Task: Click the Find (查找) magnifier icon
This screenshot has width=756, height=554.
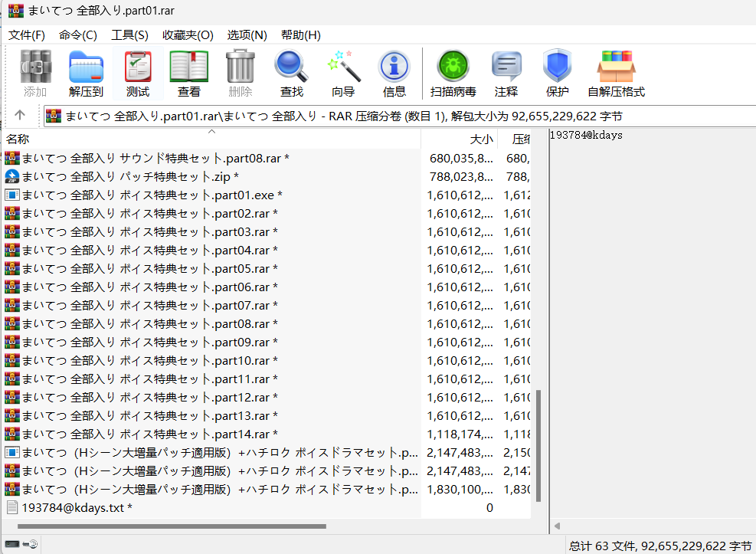Action: point(292,74)
